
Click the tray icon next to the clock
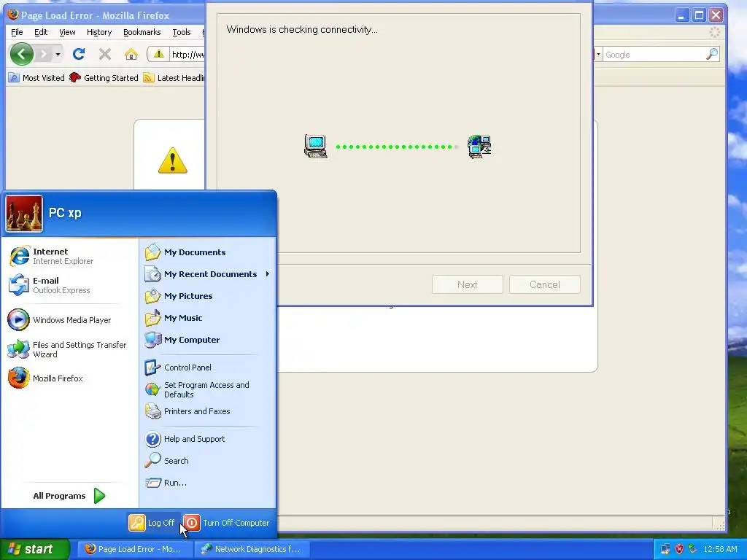[693, 549]
